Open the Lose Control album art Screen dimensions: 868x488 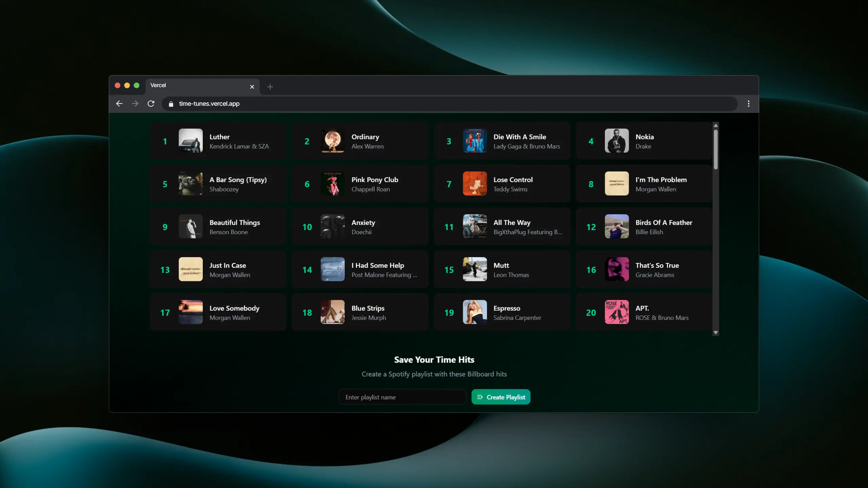(475, 183)
